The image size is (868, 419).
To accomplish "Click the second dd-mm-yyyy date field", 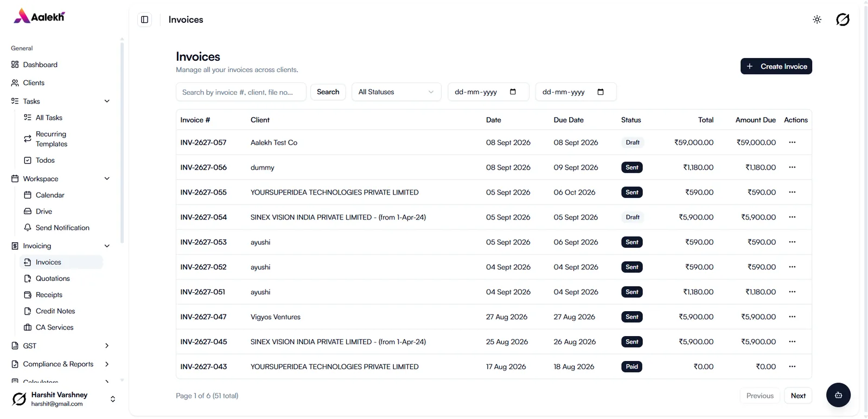I will click(x=576, y=92).
